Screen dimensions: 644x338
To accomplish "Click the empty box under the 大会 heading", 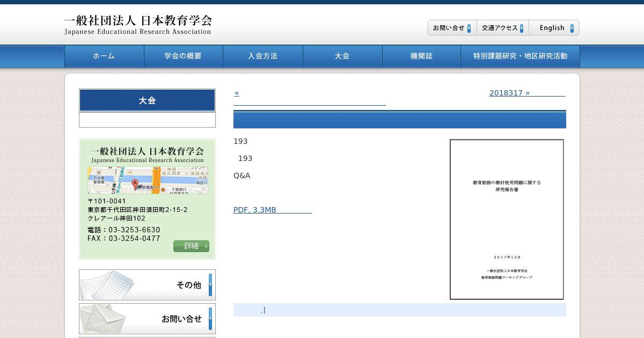I will click(147, 120).
